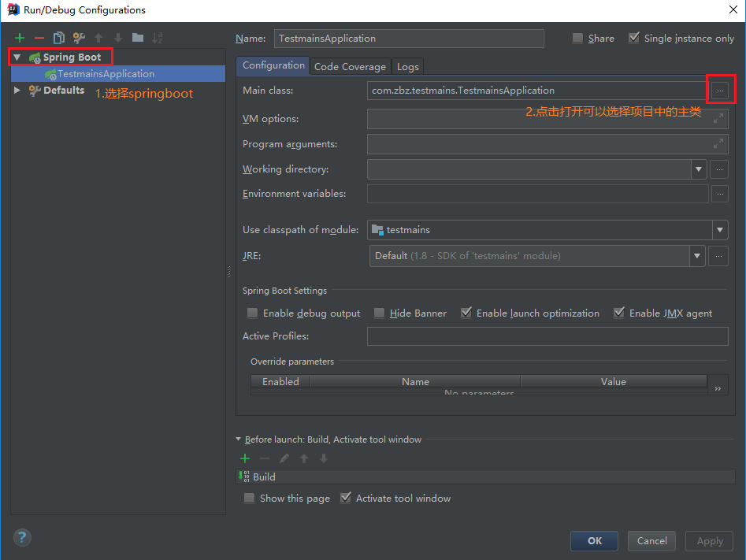Check Show this page option

(x=249, y=498)
